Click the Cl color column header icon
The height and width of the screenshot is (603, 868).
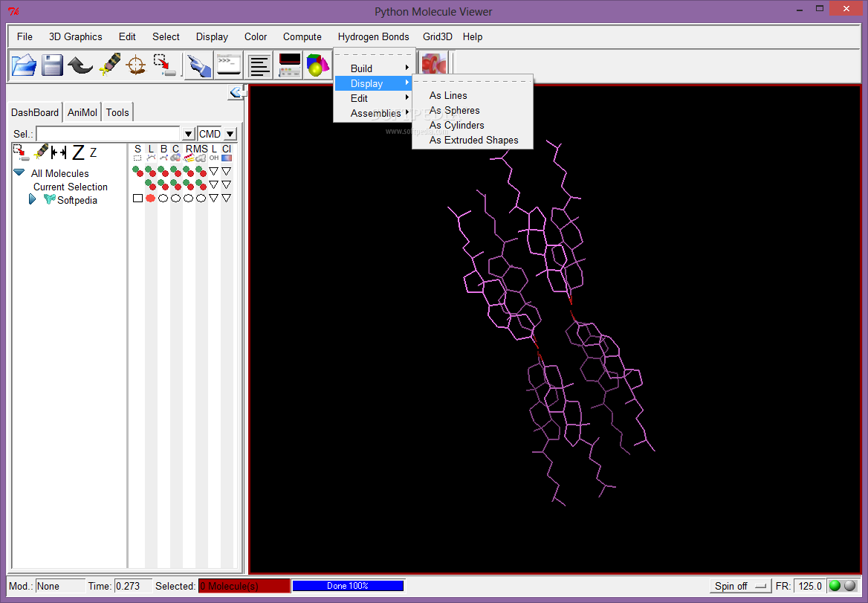point(227,152)
